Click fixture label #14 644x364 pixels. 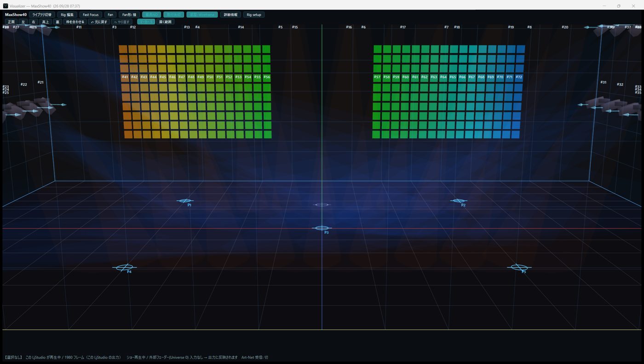click(x=241, y=27)
